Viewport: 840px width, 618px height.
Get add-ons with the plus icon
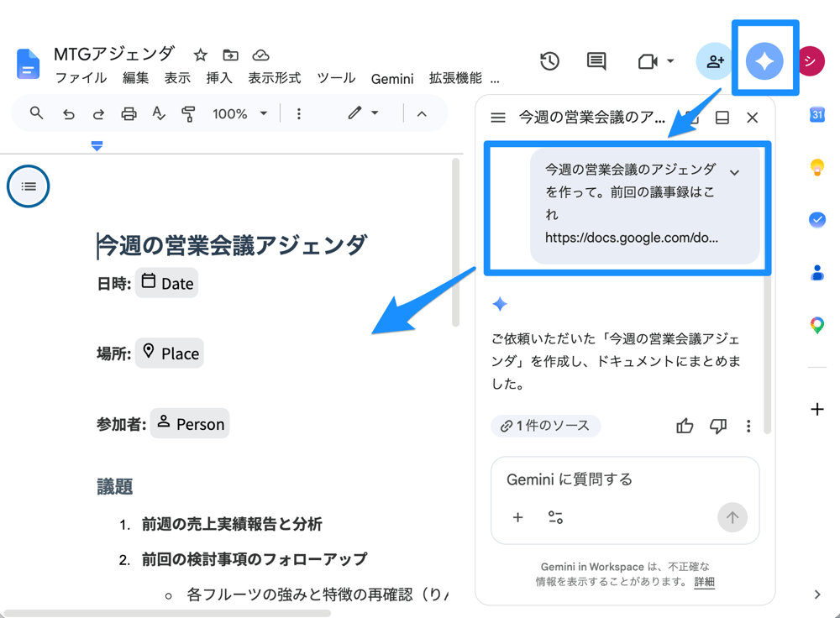pyautogui.click(x=817, y=410)
